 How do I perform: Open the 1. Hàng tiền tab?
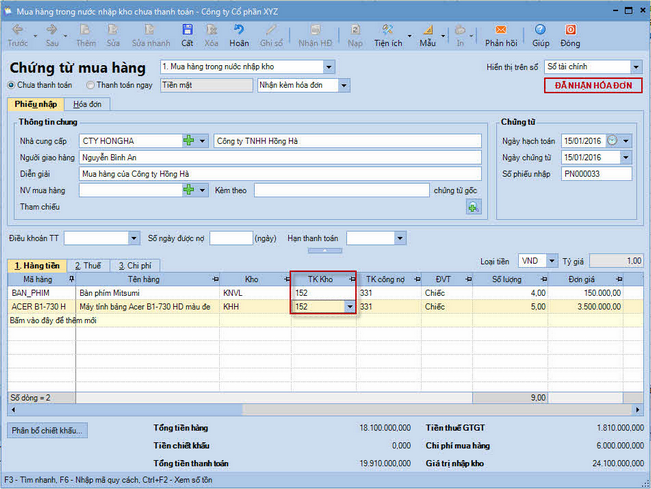pyautogui.click(x=37, y=266)
